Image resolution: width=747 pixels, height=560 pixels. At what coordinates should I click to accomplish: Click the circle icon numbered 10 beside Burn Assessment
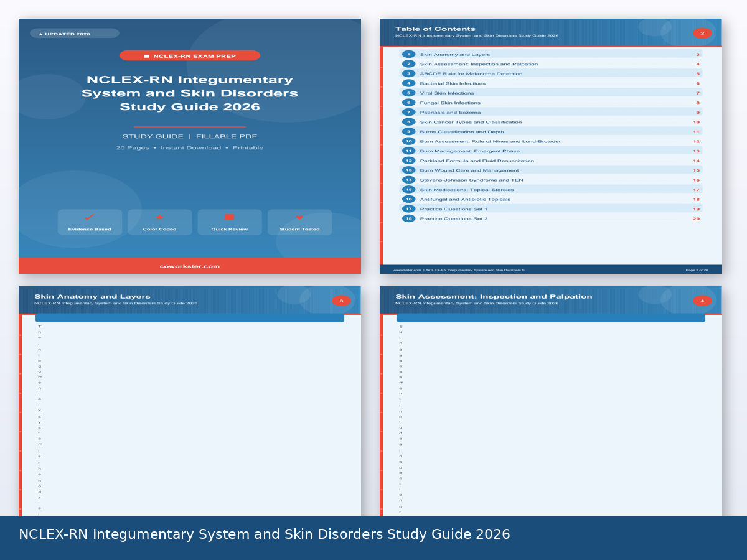coord(408,141)
